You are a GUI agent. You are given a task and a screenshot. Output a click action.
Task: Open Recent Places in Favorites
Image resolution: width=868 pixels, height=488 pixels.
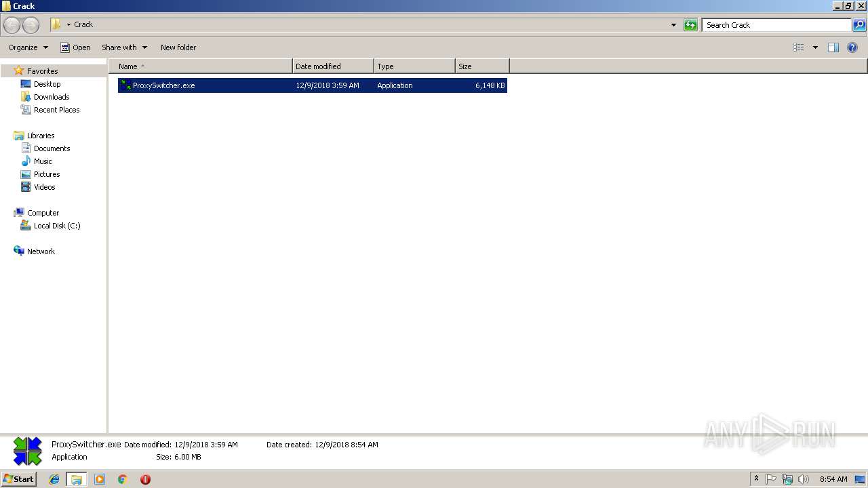[56, 110]
